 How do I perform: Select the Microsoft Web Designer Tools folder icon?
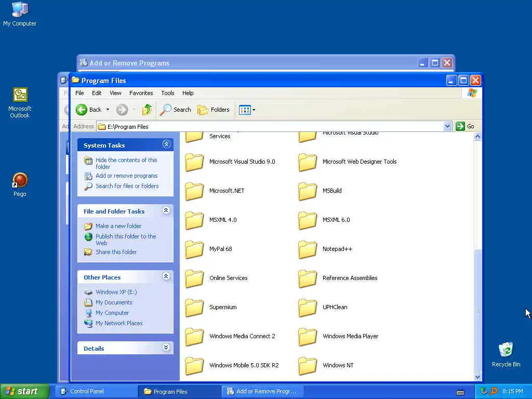coord(308,162)
